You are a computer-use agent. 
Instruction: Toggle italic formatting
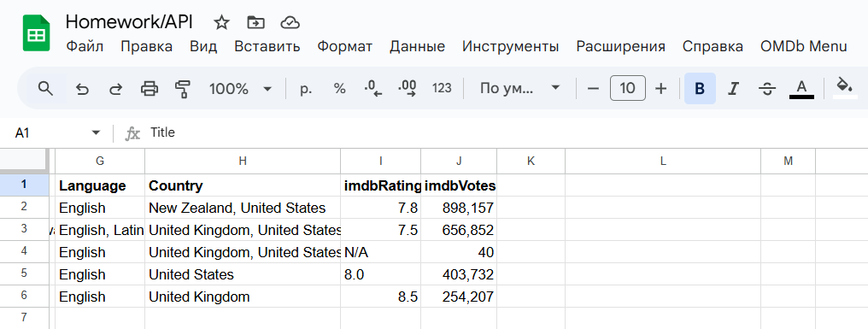tap(734, 89)
